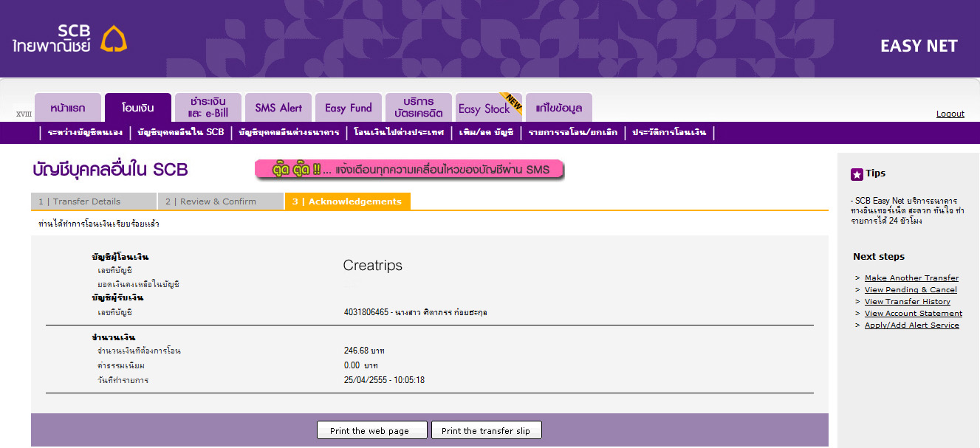Open the ชำระเงิน และ e-Bill tab
Image resolution: width=980 pixels, height=448 pixels.
click(x=208, y=108)
